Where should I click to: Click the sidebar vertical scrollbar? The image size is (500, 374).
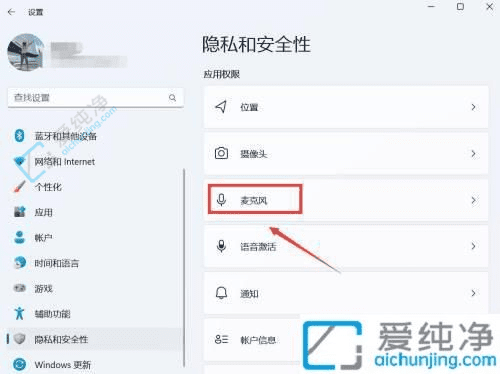184,268
